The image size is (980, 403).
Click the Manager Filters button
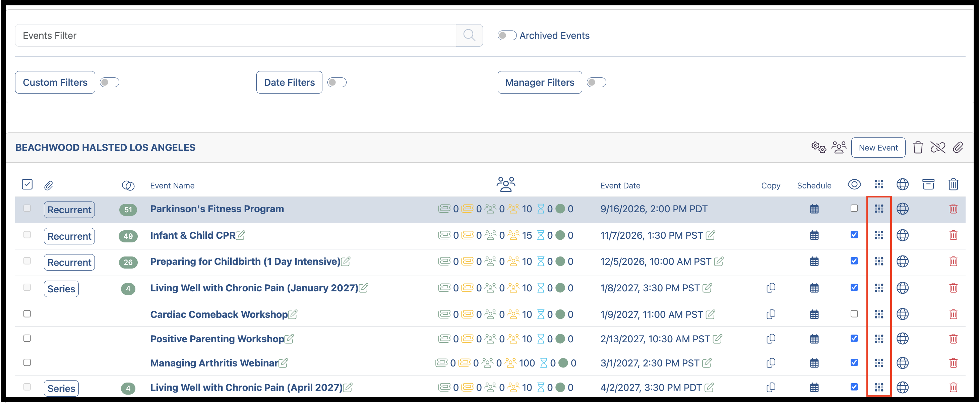(540, 82)
